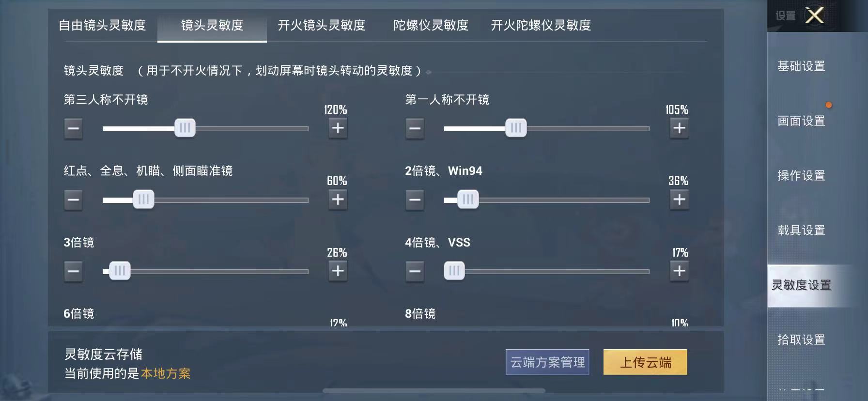Increase third-person no-scope sensitivity with plus
The image size is (868, 401).
[x=338, y=128]
